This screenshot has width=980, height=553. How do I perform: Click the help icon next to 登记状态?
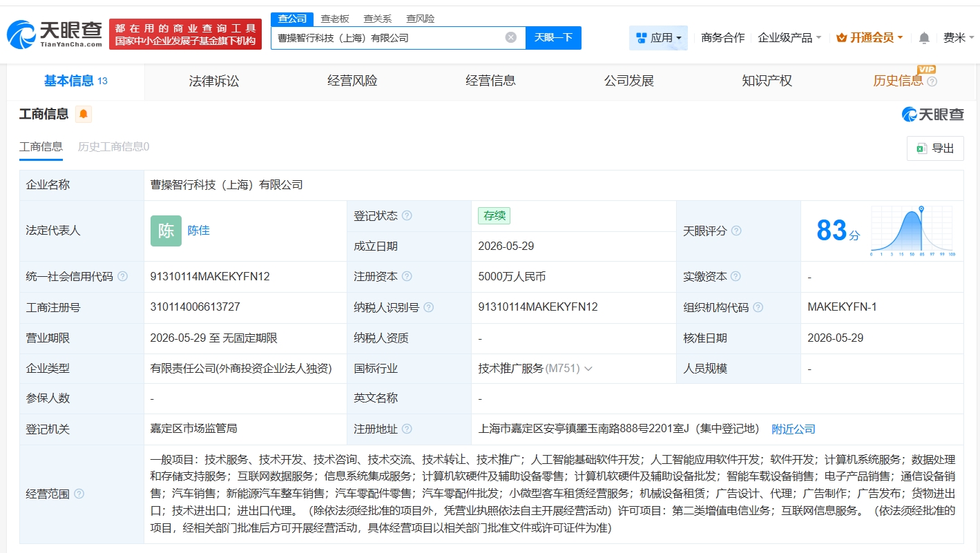tap(407, 215)
